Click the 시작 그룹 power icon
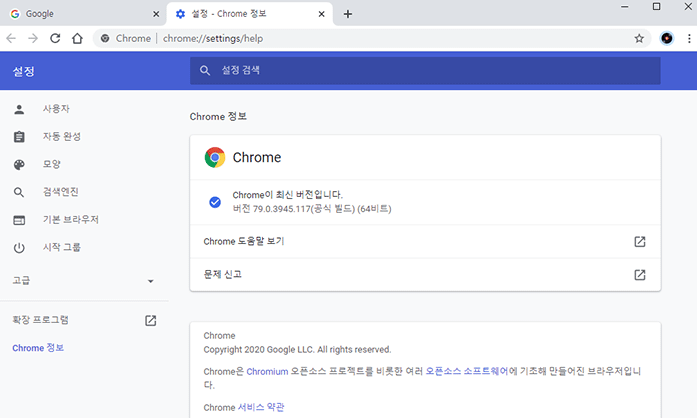This screenshot has width=697, height=418. 19,248
